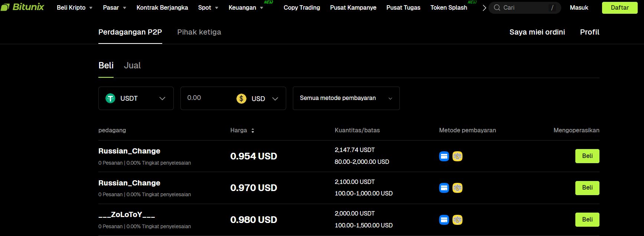
Task: Click the 80.00-2,000.00 USD limit
Action: point(362,162)
